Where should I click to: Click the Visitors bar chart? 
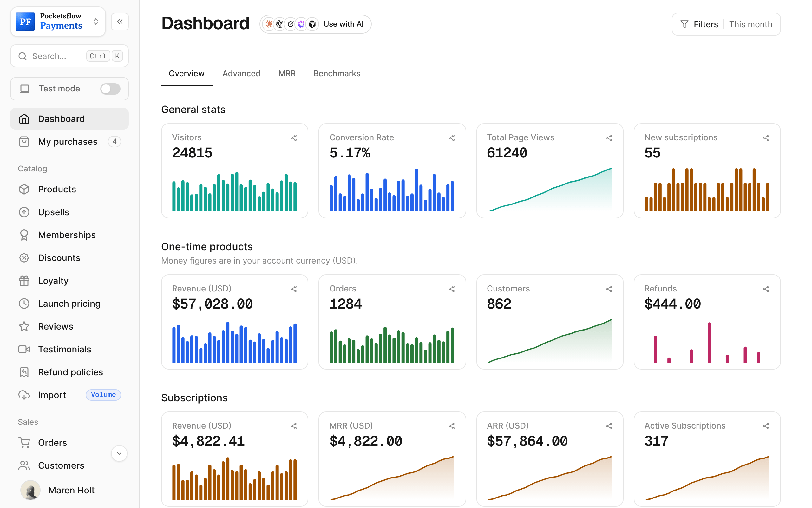(234, 191)
